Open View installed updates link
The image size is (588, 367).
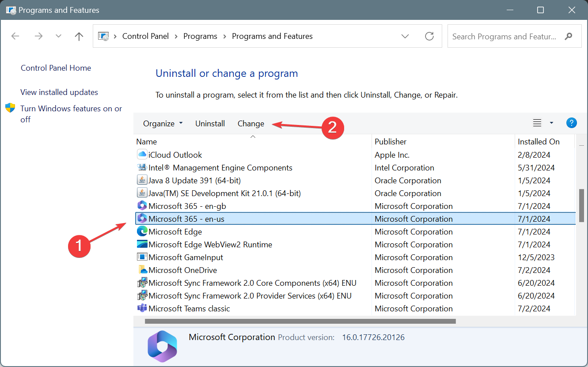click(59, 92)
